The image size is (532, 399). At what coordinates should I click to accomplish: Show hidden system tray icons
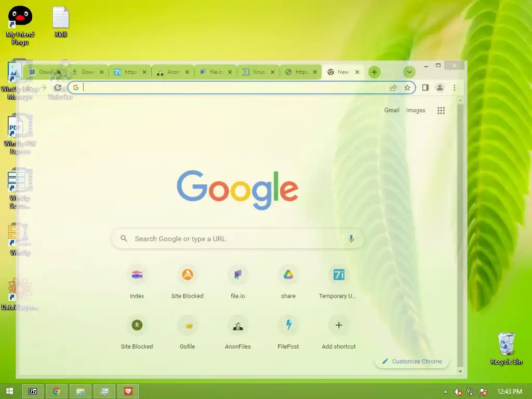445,392
